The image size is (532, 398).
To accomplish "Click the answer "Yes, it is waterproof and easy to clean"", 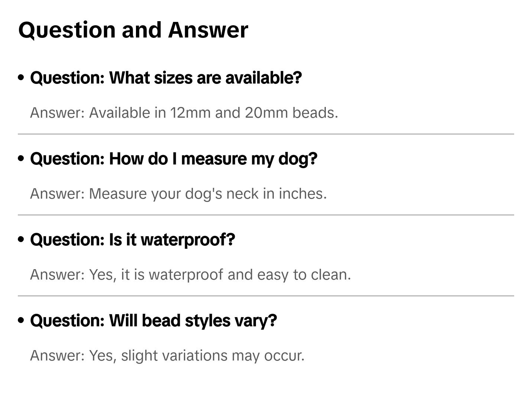I will (190, 274).
